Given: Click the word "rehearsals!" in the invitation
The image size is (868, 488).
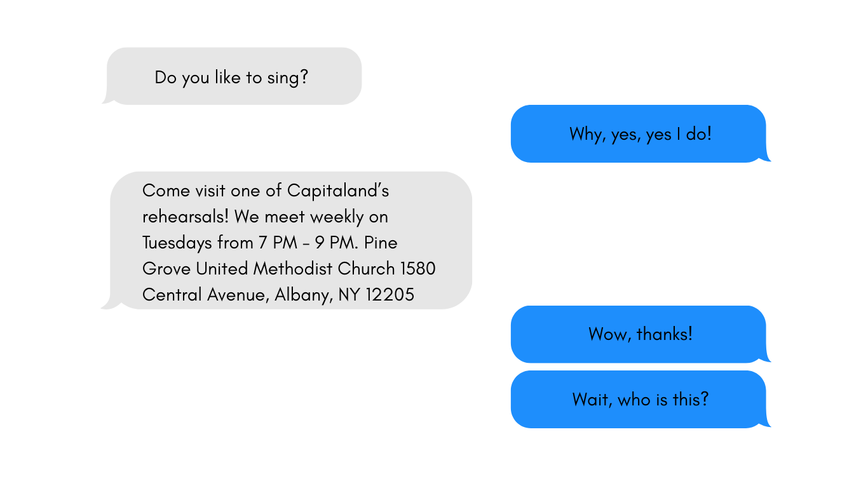Looking at the screenshot, I should click(186, 217).
